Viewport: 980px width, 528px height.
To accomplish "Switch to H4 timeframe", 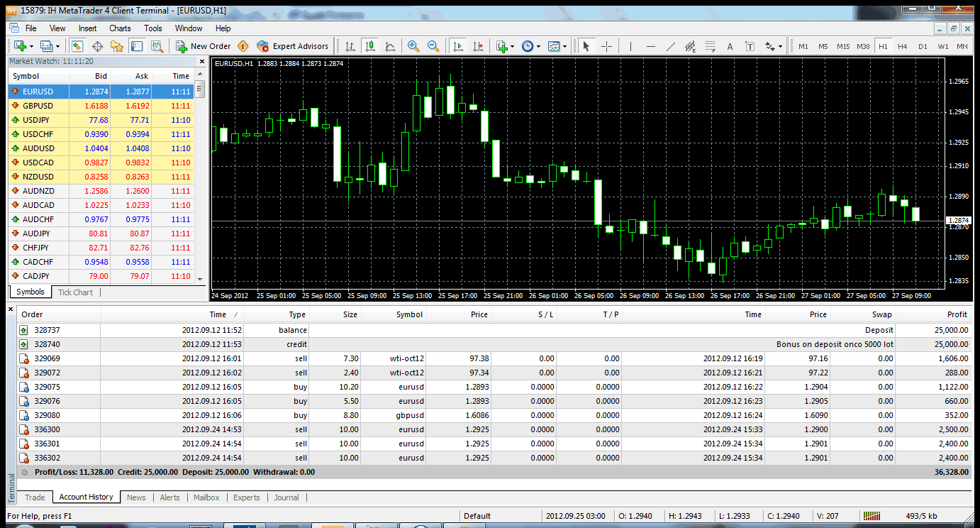I will [x=902, y=46].
